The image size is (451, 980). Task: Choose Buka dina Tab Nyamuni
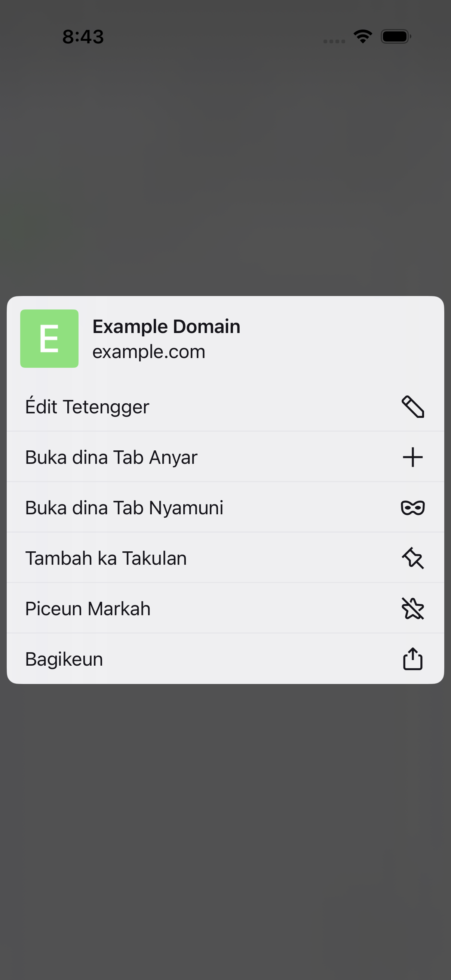[x=225, y=508]
